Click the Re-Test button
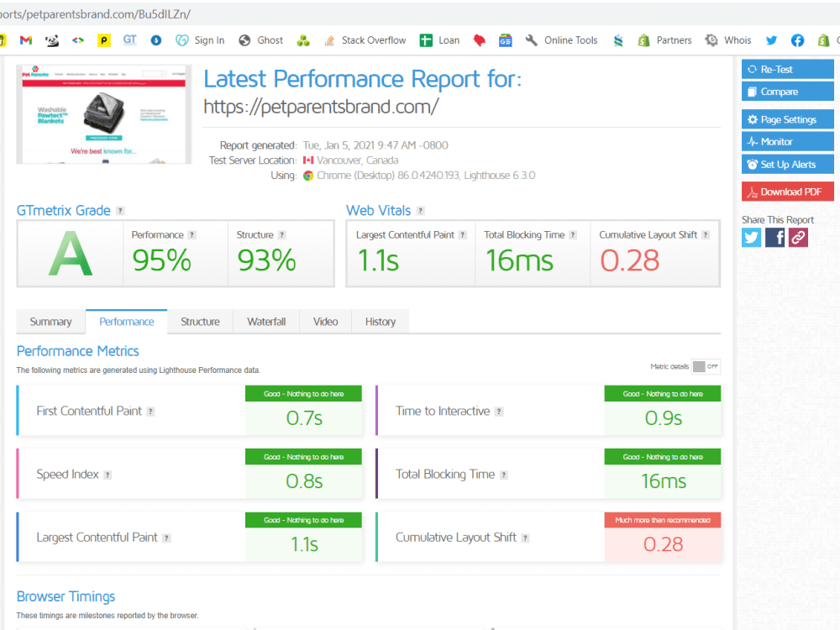 click(x=788, y=69)
